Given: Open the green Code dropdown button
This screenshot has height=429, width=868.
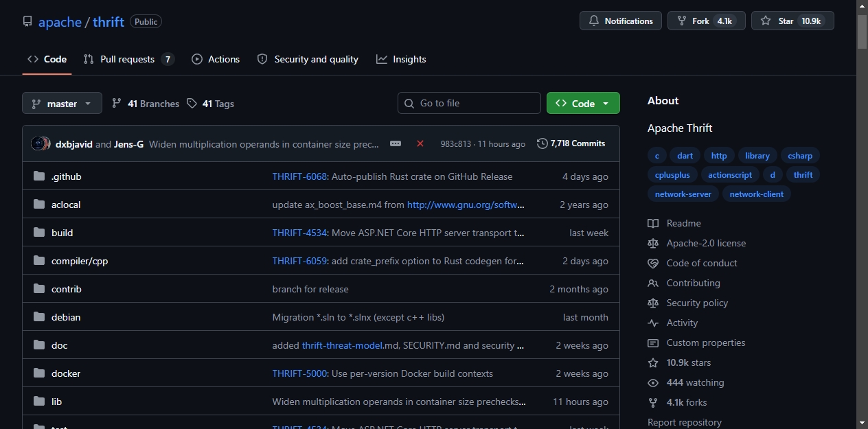Looking at the screenshot, I should point(583,103).
